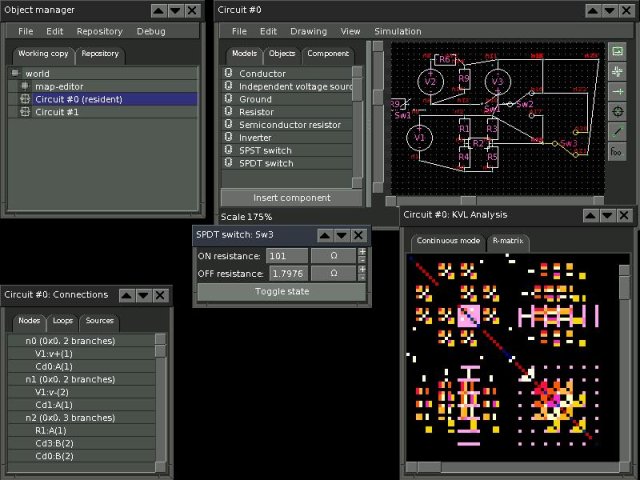Select voltage source V2 on the schematic
640x480 pixels.
(x=430, y=81)
